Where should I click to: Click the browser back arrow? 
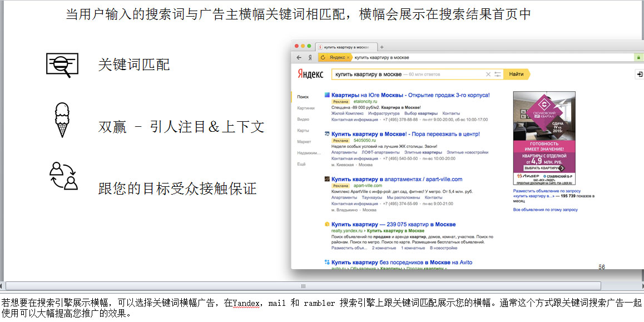pos(299,57)
